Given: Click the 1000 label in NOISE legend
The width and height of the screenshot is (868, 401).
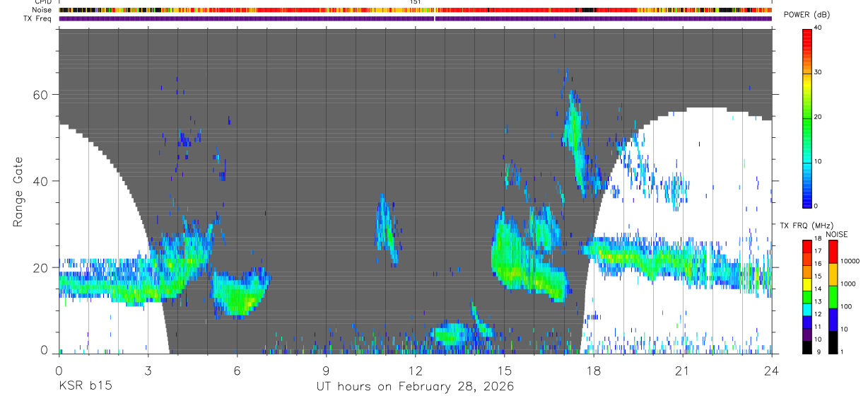Looking at the screenshot, I should tap(848, 284).
